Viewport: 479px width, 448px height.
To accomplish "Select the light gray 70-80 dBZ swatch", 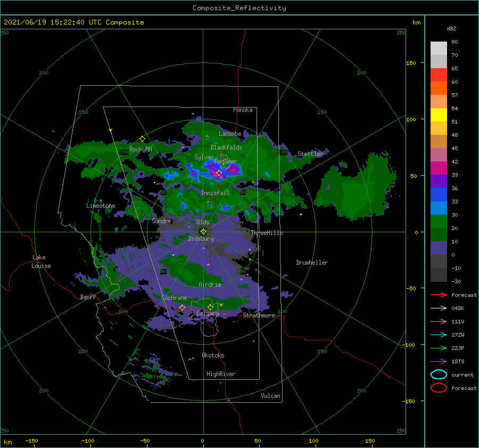I will point(439,48).
